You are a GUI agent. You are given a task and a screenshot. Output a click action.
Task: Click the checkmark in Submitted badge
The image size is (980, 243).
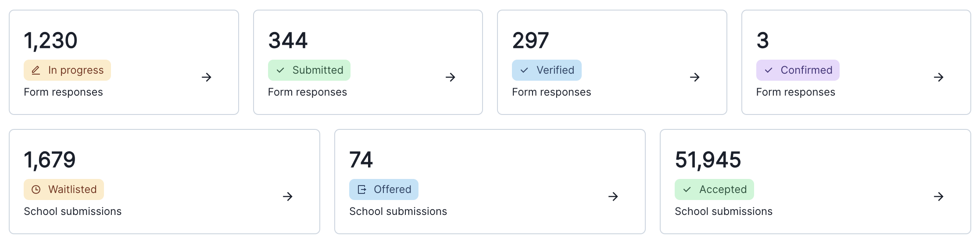click(x=280, y=70)
